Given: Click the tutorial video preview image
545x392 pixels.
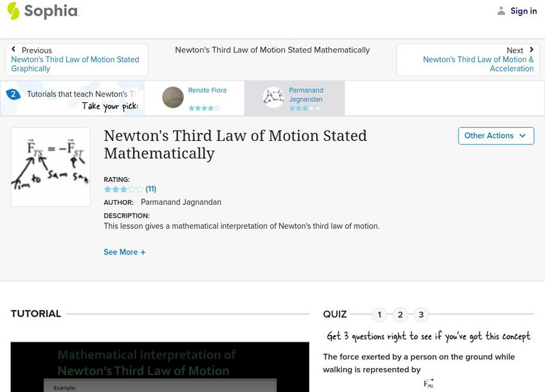Looking at the screenshot, I should click(x=158, y=367).
